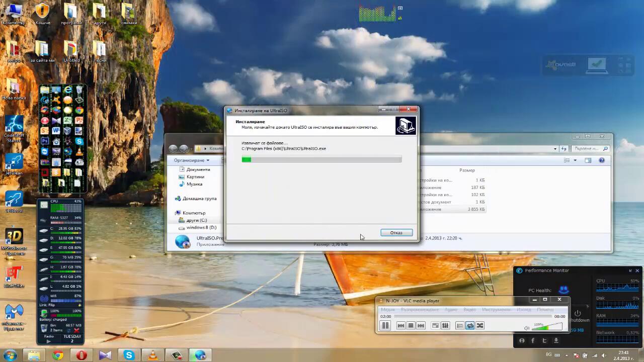Skip to next track in VLC
The height and width of the screenshot is (362, 644).
[421, 326]
